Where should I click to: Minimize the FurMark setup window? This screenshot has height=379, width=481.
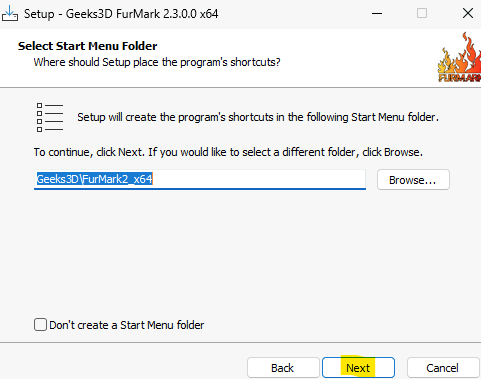click(x=377, y=14)
